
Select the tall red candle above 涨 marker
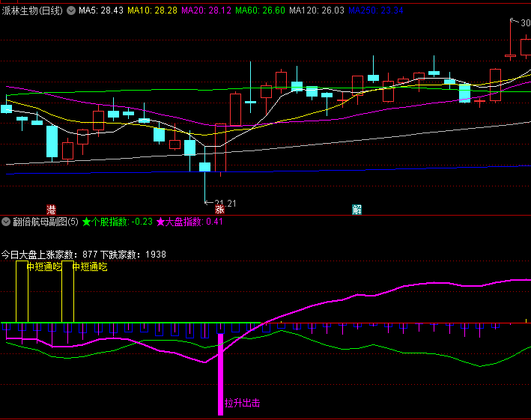click(x=220, y=148)
